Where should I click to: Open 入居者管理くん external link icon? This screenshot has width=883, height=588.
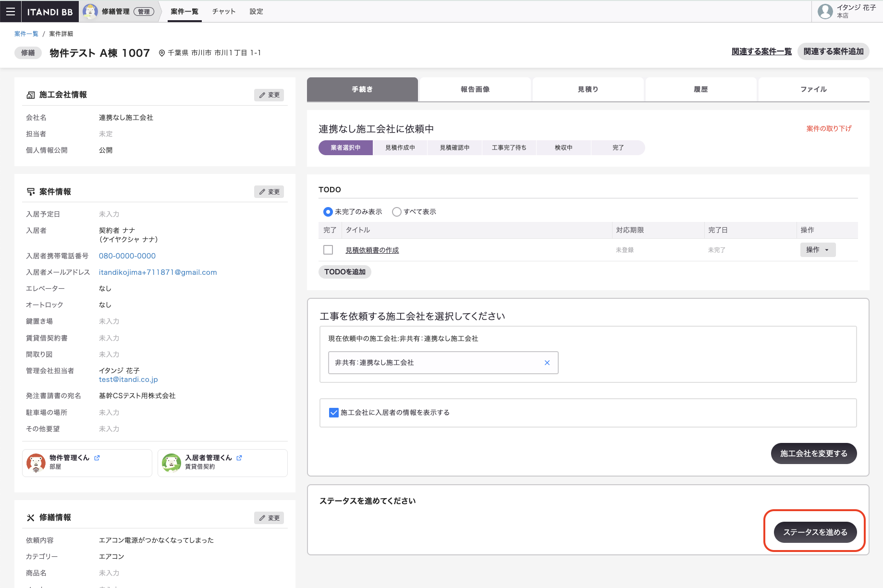coord(239,458)
